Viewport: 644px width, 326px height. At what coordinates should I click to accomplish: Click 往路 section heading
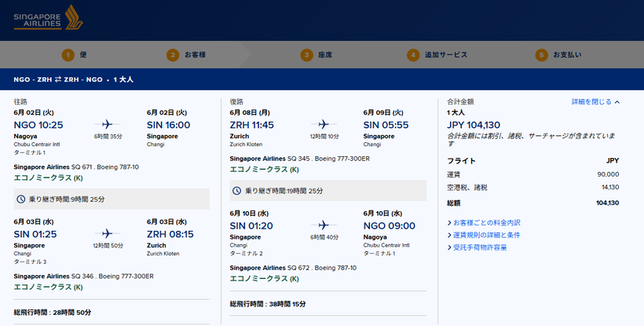pos(20,102)
